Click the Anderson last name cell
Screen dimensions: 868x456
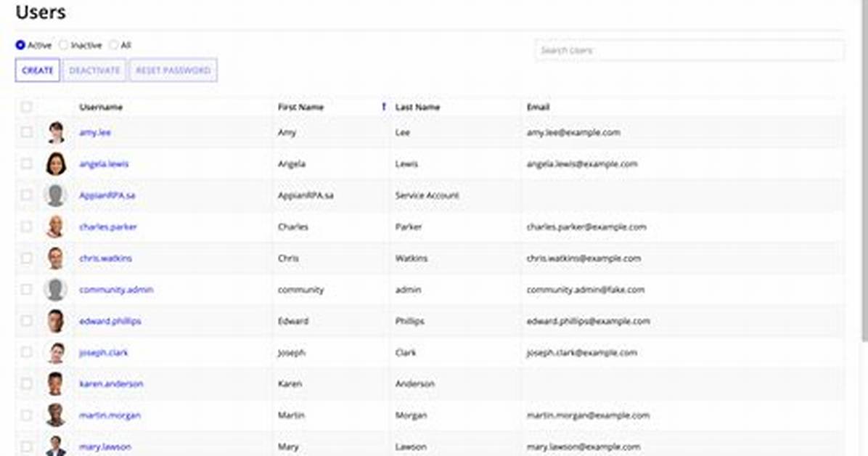click(x=414, y=384)
